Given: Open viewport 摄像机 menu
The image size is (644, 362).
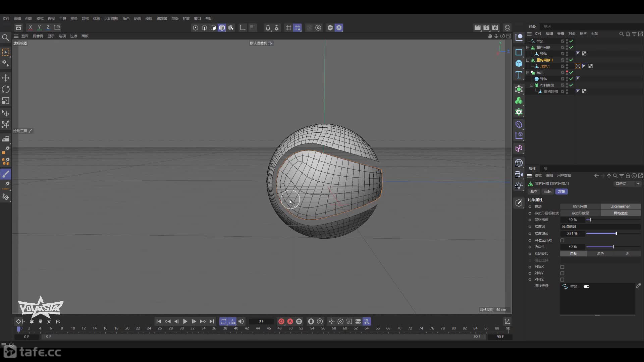Looking at the screenshot, I should [38, 36].
